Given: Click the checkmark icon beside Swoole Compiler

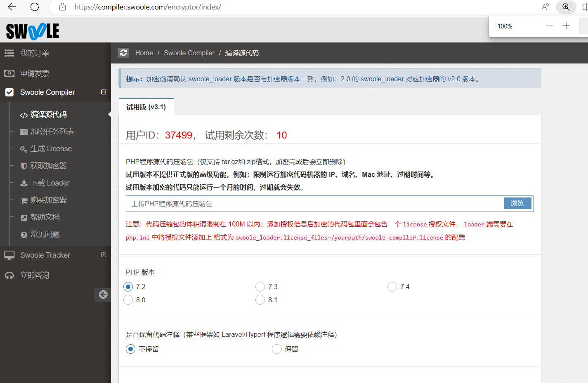Looking at the screenshot, I should pos(9,92).
